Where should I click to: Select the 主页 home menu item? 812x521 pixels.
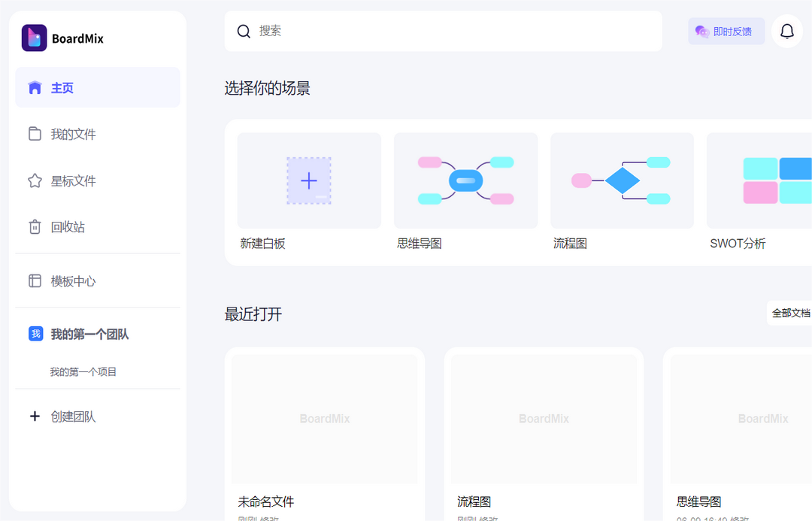click(97, 87)
